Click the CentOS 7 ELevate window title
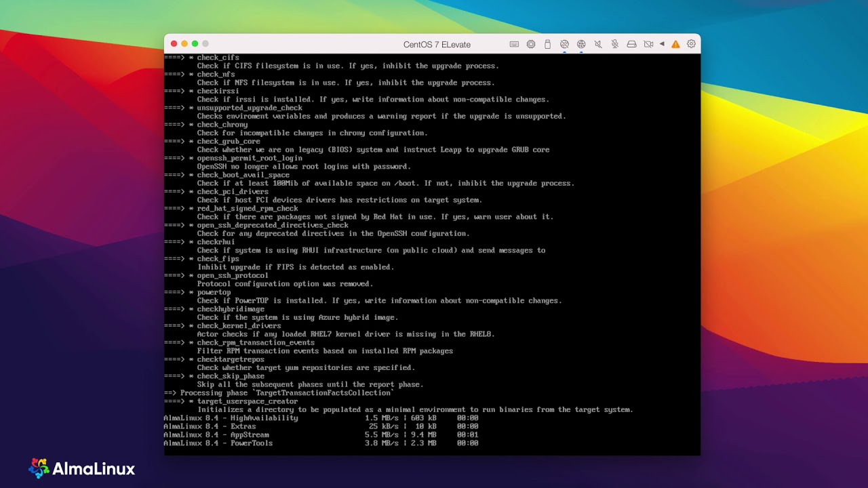This screenshot has height=488, width=868. click(437, 45)
